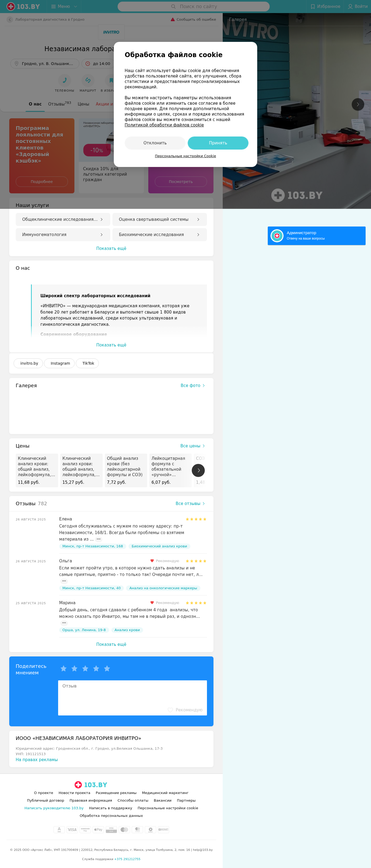Click tag Минск, пр-т Независимости, 168

click(93, 546)
